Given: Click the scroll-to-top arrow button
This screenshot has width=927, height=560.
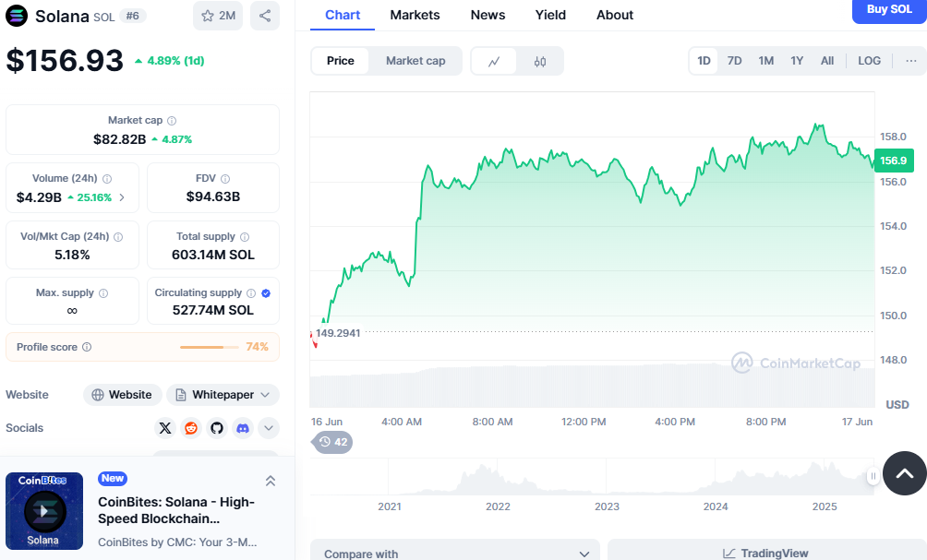Looking at the screenshot, I should click(905, 473).
